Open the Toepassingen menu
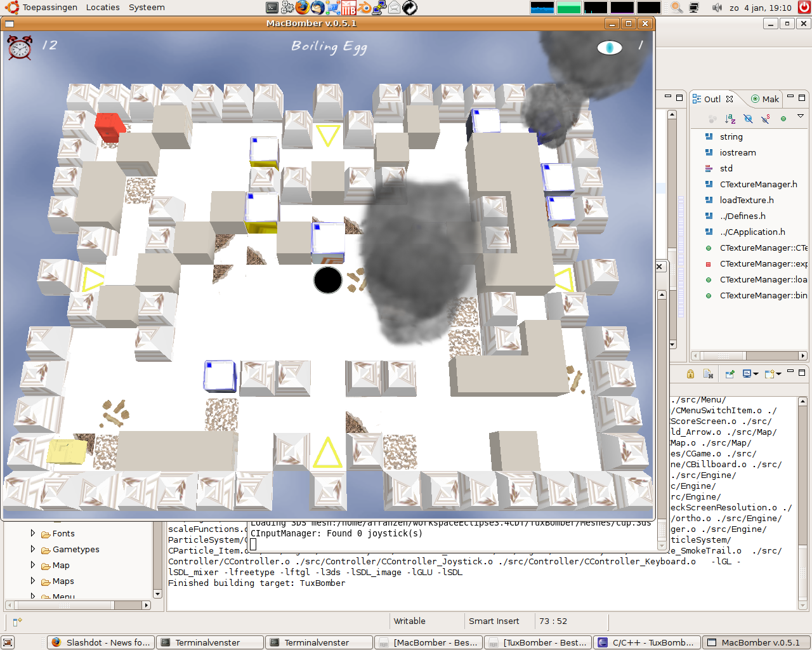 pos(42,8)
